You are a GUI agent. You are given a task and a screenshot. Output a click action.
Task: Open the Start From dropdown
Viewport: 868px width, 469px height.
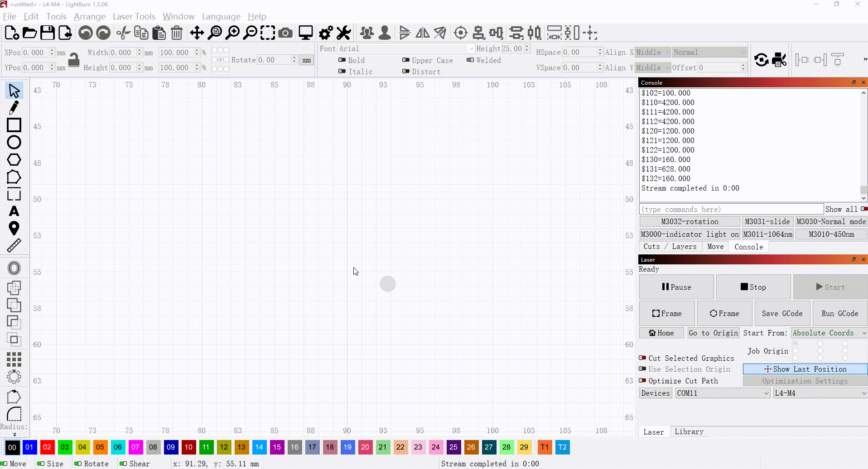pyautogui.click(x=829, y=333)
